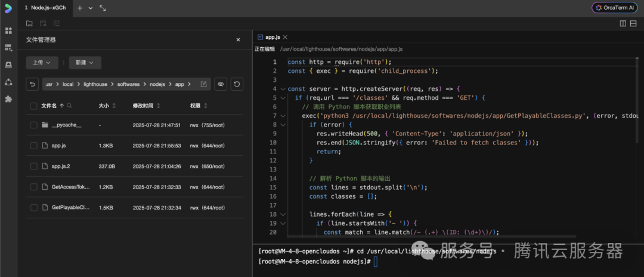Viewport: 644px width, 277px height.
Task: Close the app.js editor tab
Action: pos(286,37)
